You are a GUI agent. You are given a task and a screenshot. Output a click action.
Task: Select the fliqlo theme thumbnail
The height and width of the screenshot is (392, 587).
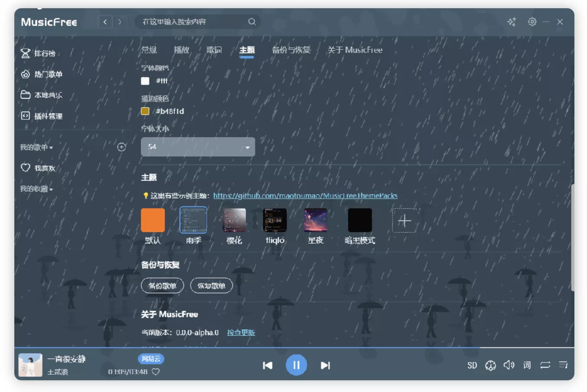tap(275, 220)
